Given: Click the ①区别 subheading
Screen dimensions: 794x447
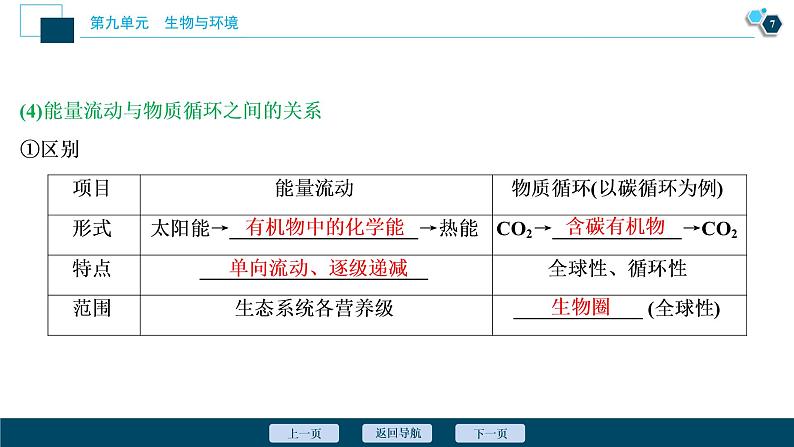Looking at the screenshot, I should (49, 149).
